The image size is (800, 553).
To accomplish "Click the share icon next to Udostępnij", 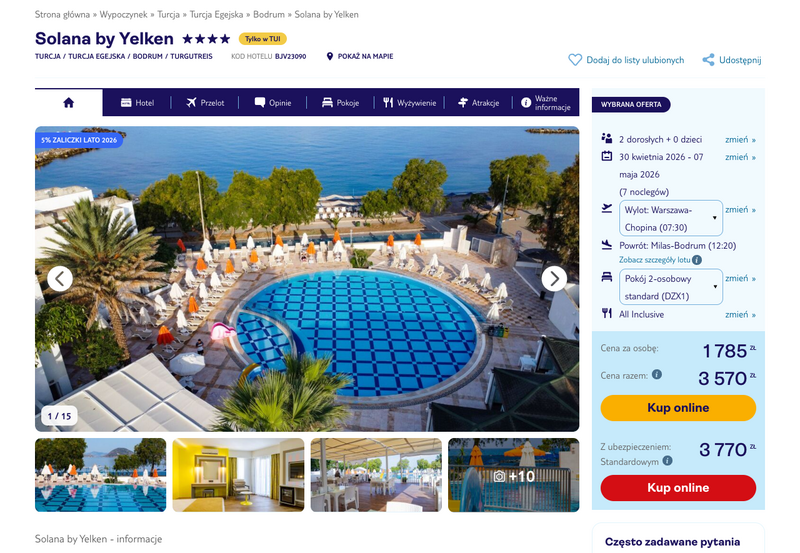I will tap(708, 60).
